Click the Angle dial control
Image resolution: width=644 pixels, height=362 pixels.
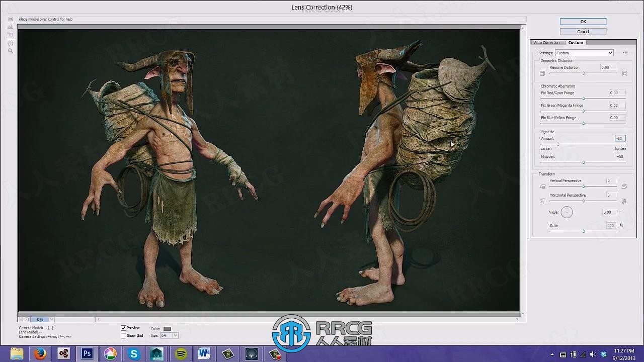point(567,212)
